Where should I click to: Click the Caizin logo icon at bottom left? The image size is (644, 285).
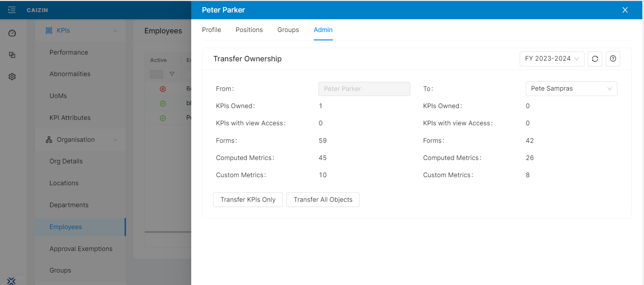coord(11,281)
